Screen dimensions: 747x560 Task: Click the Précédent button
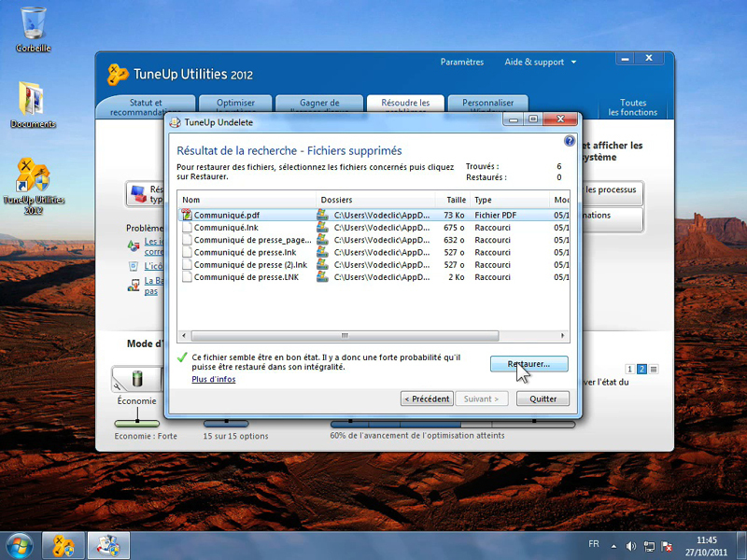pos(427,399)
